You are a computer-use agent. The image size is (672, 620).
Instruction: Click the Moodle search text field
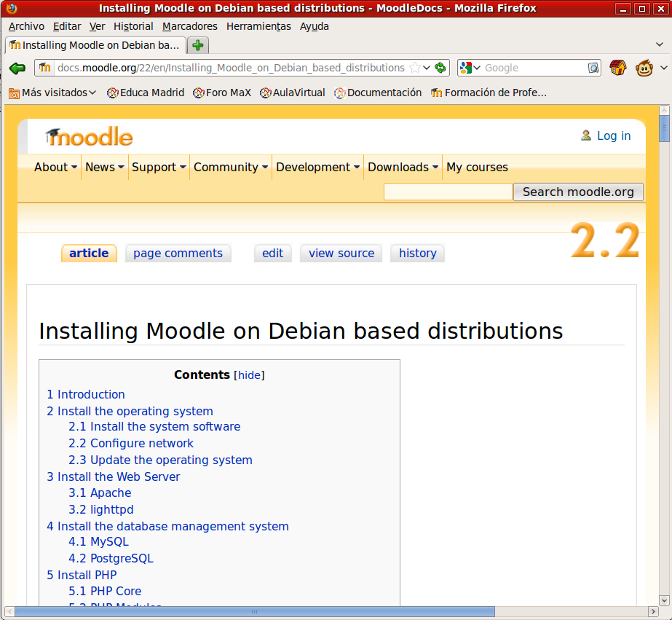pos(448,192)
